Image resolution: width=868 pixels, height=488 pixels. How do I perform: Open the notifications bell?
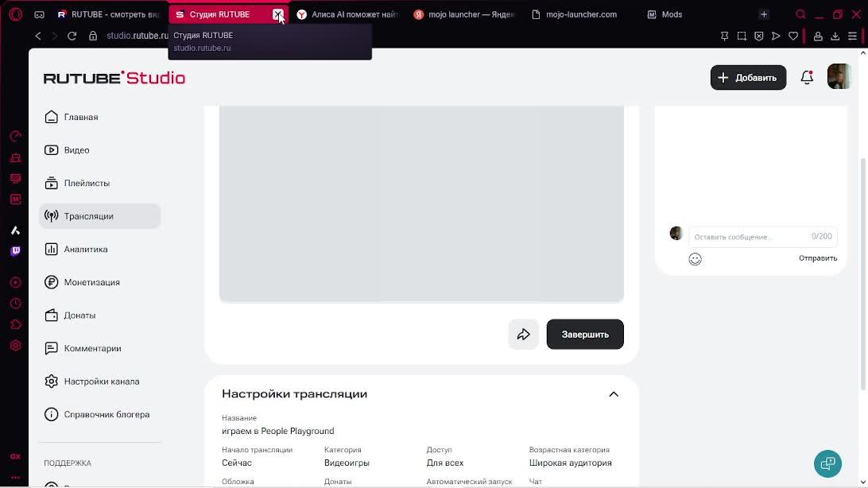(x=807, y=77)
